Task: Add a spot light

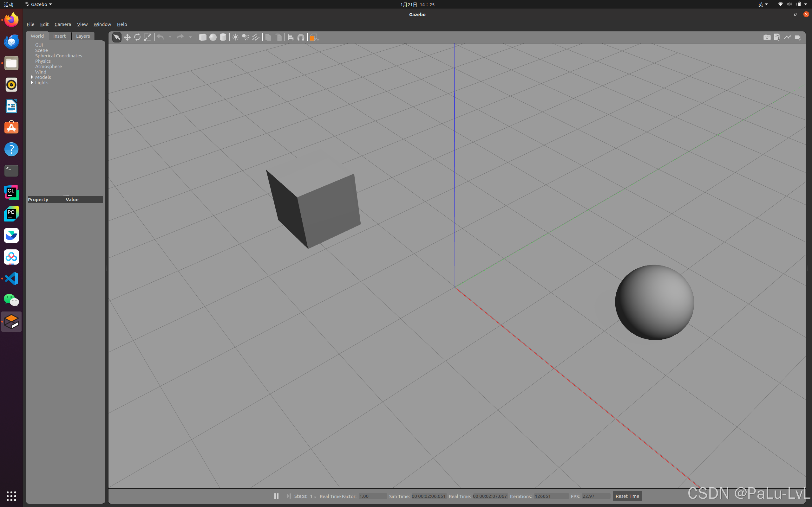Action: (246, 37)
